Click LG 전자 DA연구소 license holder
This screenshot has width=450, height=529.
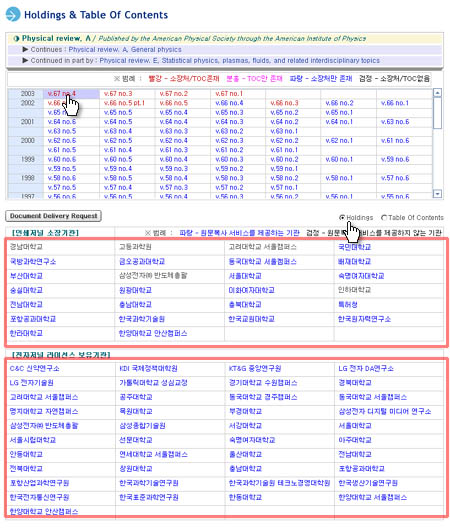point(366,369)
